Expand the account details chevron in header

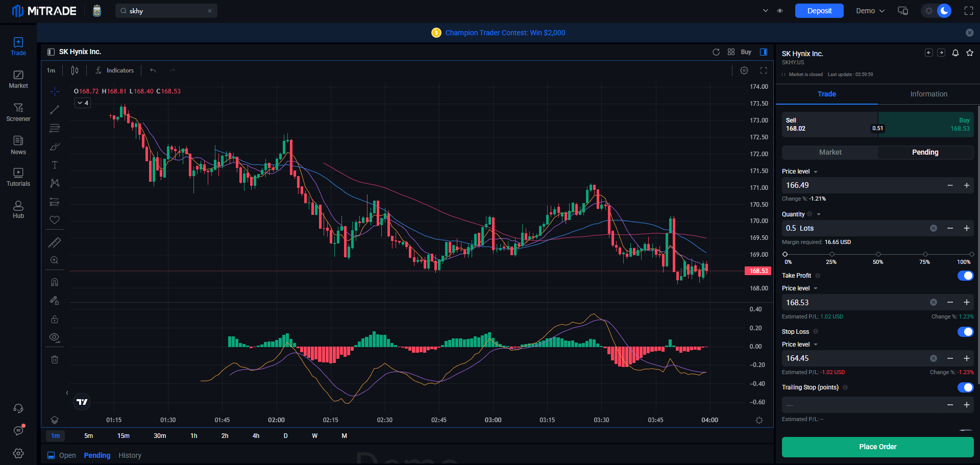point(765,11)
